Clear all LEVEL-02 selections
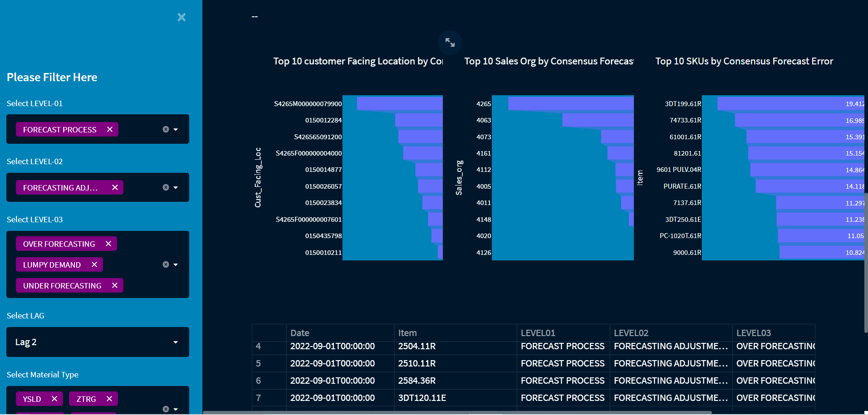 (166, 187)
